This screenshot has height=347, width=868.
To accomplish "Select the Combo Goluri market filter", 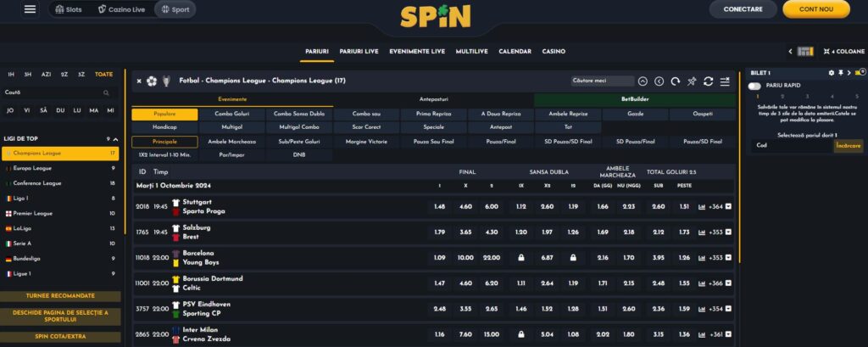I will click(x=232, y=115).
